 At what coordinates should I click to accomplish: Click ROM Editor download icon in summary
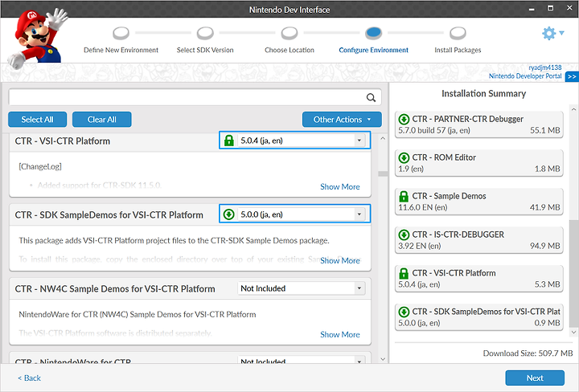tap(404, 157)
